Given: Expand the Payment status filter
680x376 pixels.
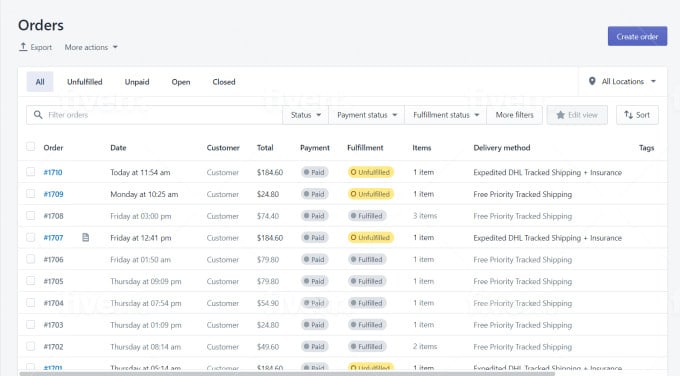Looking at the screenshot, I should coord(367,115).
